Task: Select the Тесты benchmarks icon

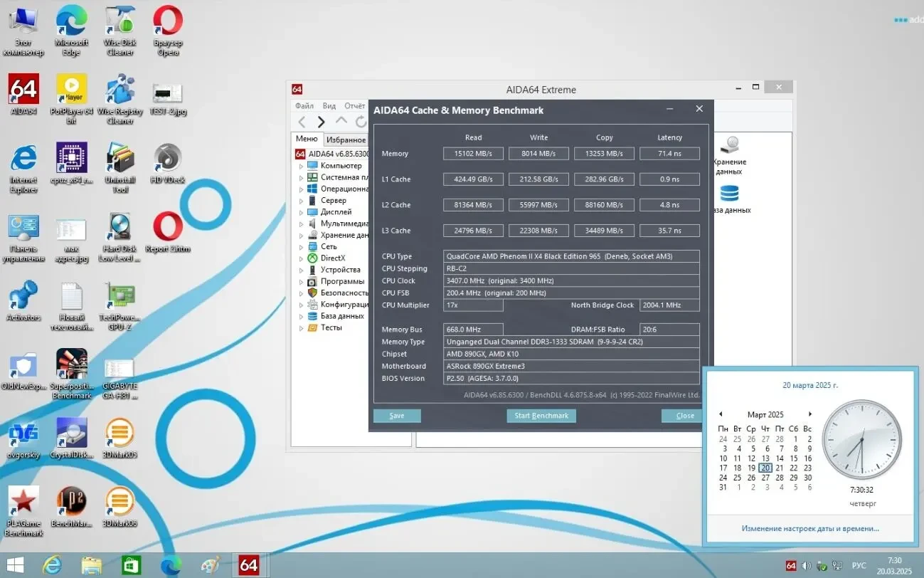Action: coord(313,327)
